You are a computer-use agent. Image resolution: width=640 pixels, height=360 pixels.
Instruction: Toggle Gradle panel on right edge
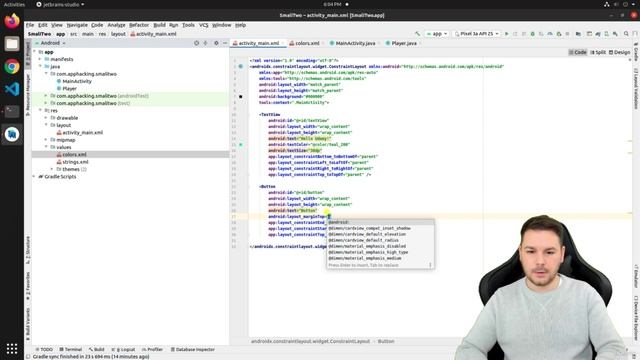pyautogui.click(x=636, y=51)
